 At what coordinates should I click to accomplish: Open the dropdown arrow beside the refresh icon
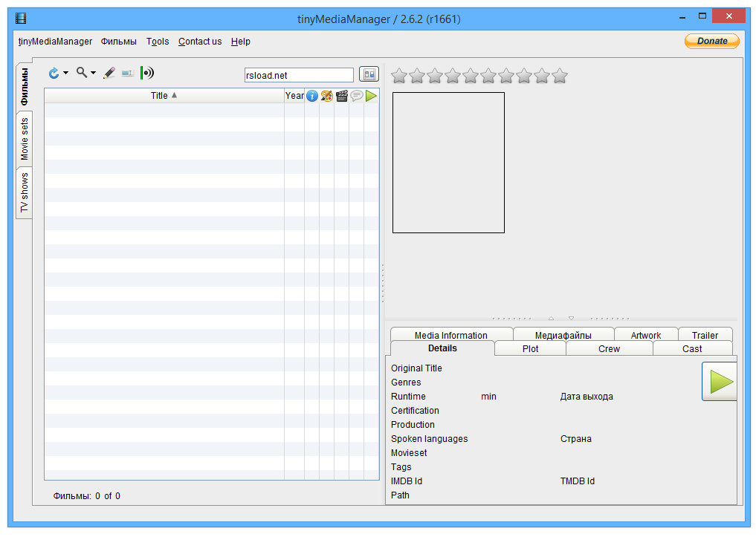[65, 74]
